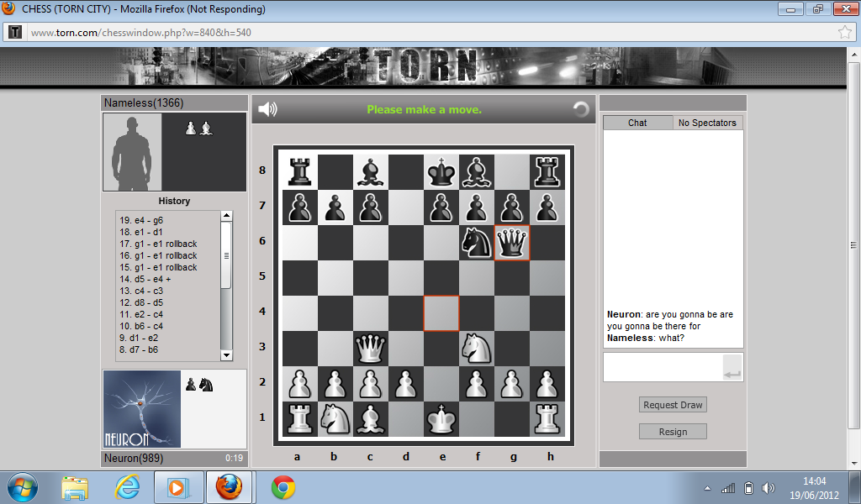Select the black pawn on b7

[335, 207]
